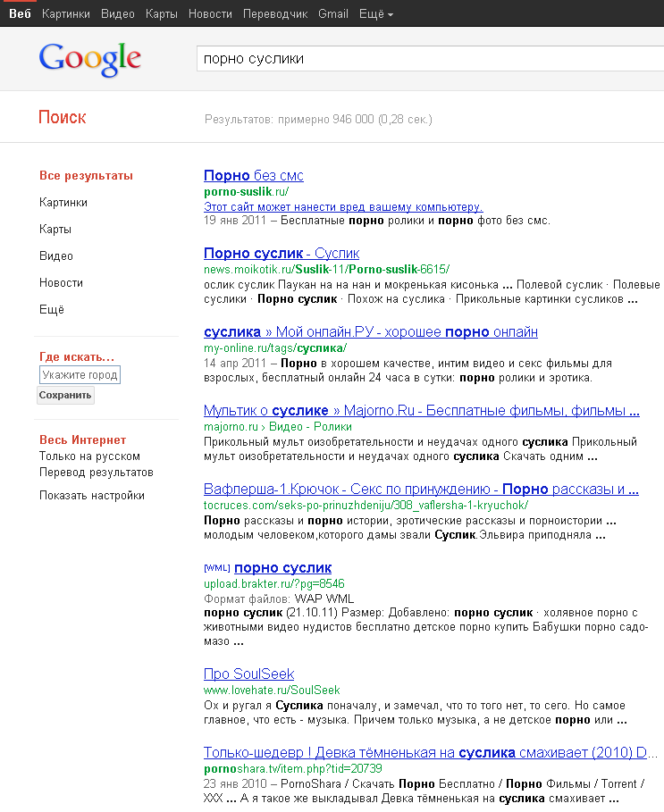Open the Про SoulSeek result

(x=248, y=674)
